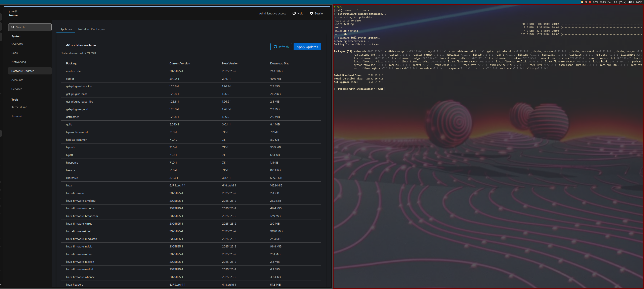
Task: Open the Help dropdown menu
Action: (298, 13)
